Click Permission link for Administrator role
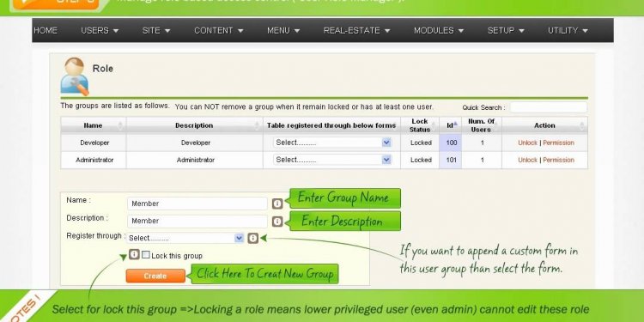Viewport: 644px width, 322px height. 558,160
